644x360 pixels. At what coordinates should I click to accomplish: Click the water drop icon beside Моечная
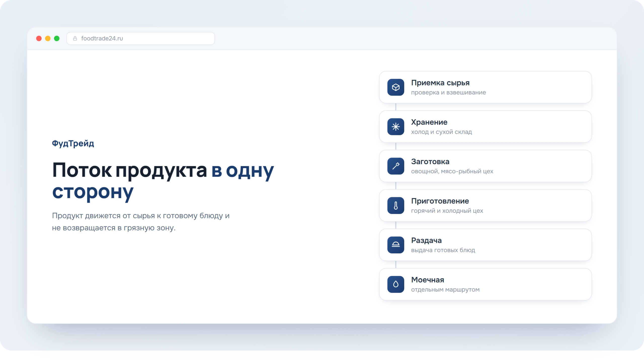click(x=396, y=284)
